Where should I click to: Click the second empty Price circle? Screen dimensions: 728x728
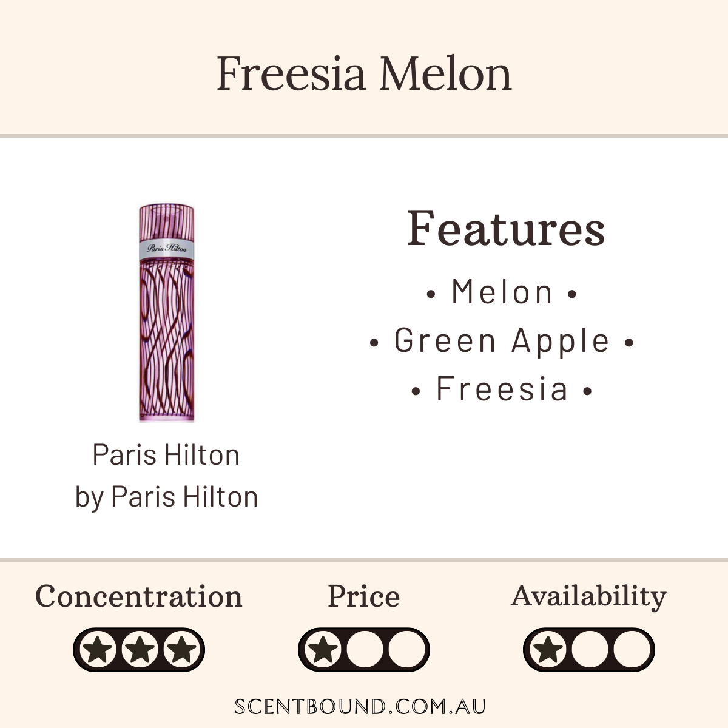click(365, 650)
